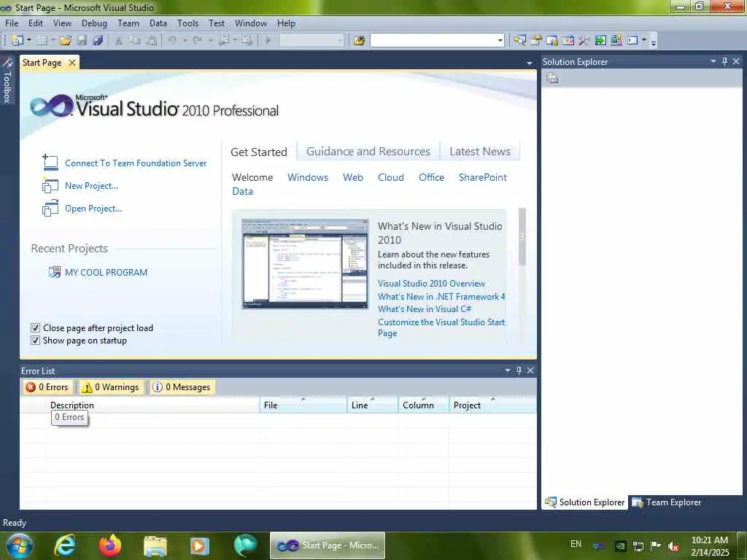The image size is (747, 560).
Task: Click the Start Page content scrollbar thumb
Action: pos(522,237)
